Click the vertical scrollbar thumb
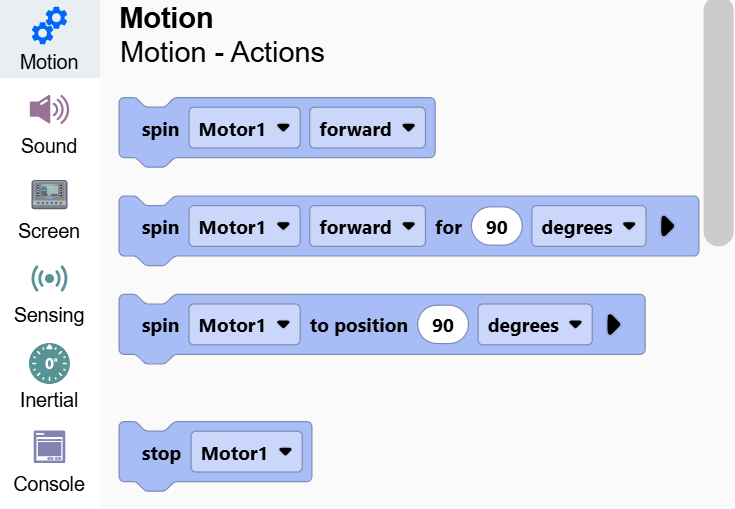This screenshot has width=735, height=509. 719,122
